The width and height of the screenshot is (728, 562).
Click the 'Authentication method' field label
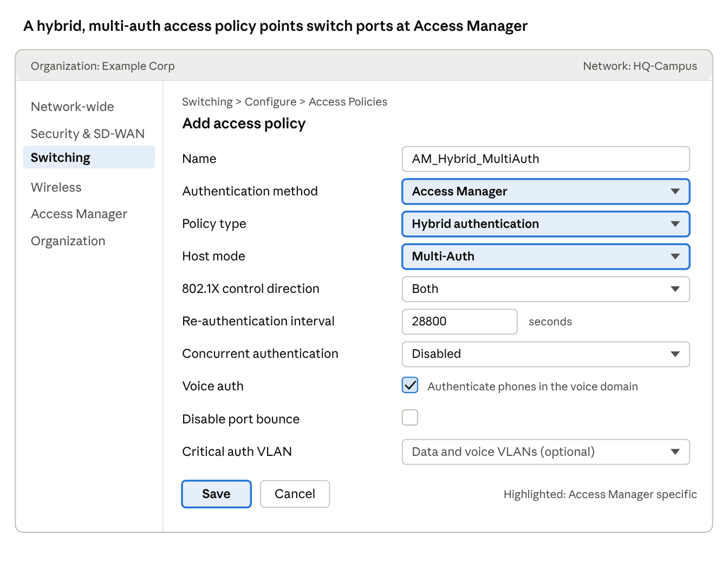(250, 191)
